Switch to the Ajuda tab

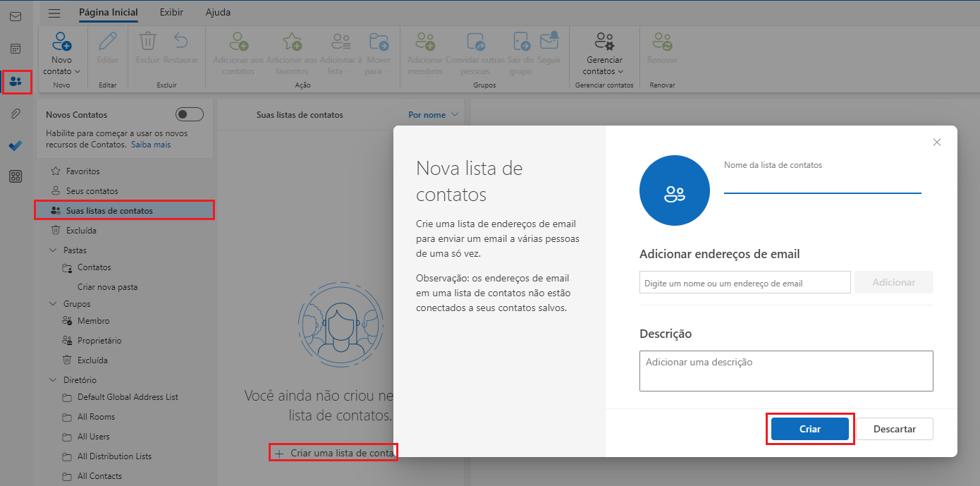click(218, 12)
